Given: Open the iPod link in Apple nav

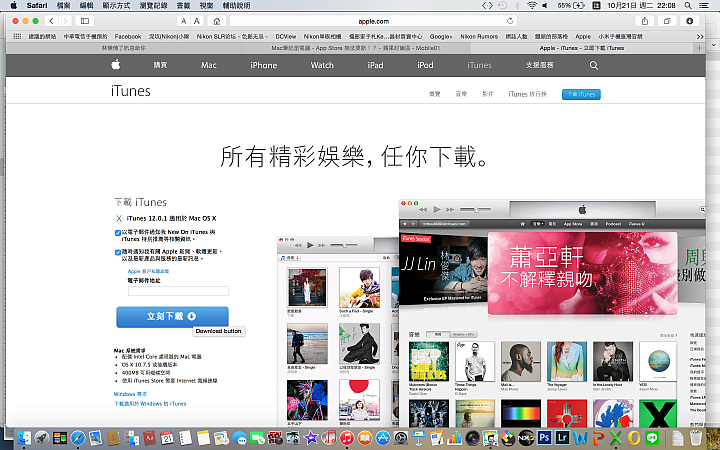Looking at the screenshot, I should coord(425,65).
